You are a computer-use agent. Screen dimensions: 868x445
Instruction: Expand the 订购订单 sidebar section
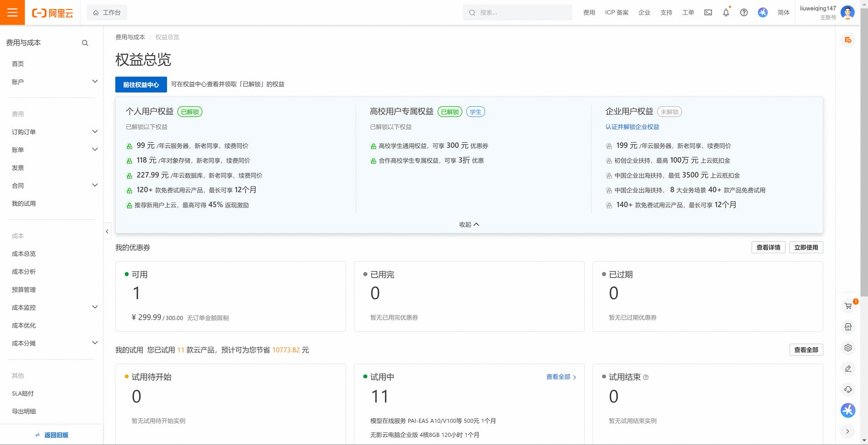point(53,132)
